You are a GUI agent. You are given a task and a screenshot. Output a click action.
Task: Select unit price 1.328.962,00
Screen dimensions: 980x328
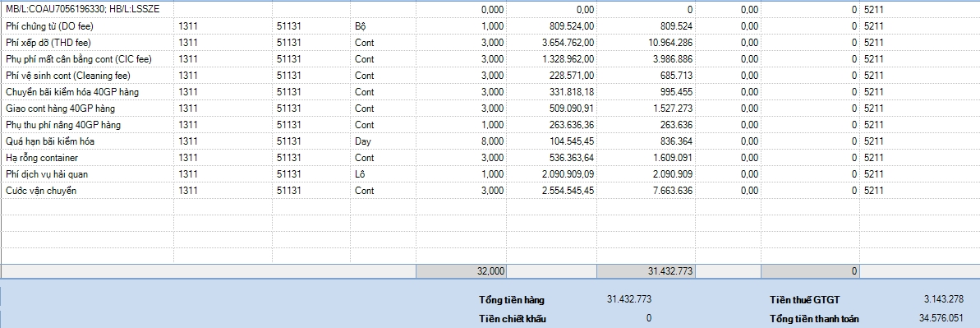point(551,59)
